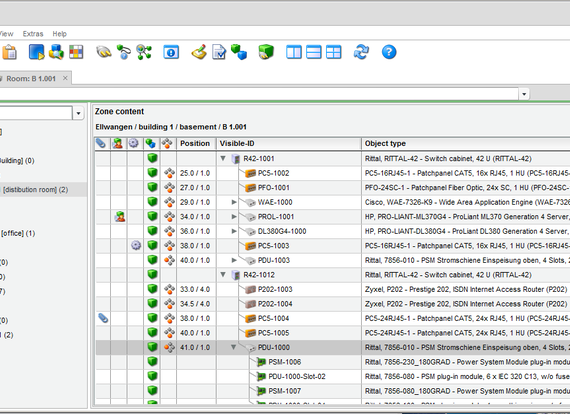The image size is (570, 414).
Task: Click position value 25.0 / 1.0
Action: [x=195, y=173]
